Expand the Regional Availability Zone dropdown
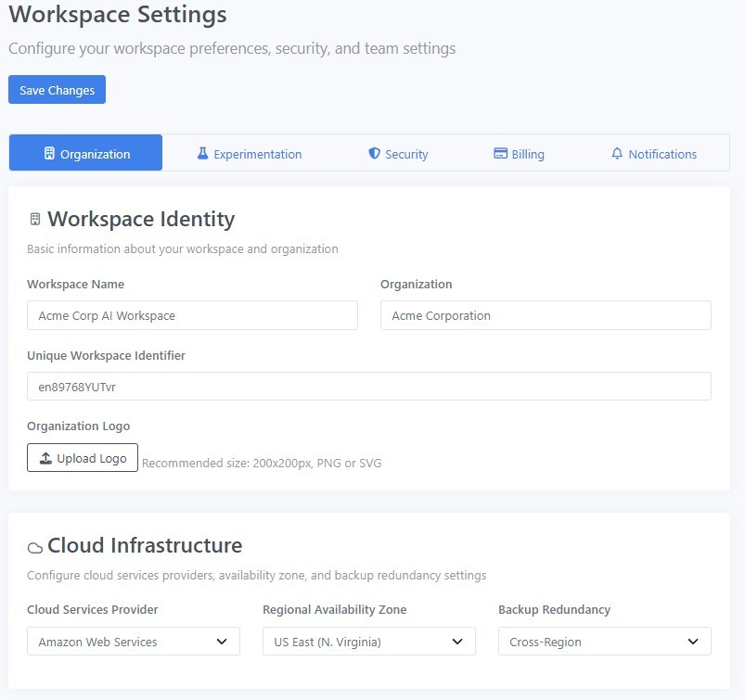 (368, 642)
